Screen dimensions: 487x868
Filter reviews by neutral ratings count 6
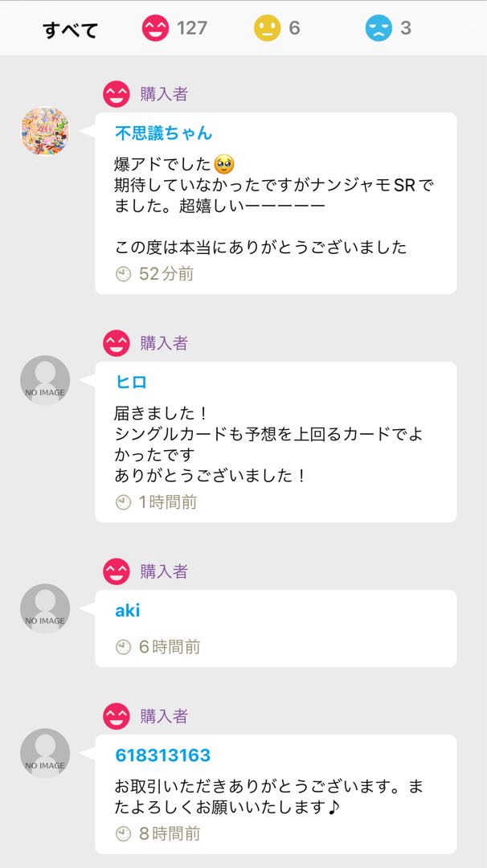295,27
